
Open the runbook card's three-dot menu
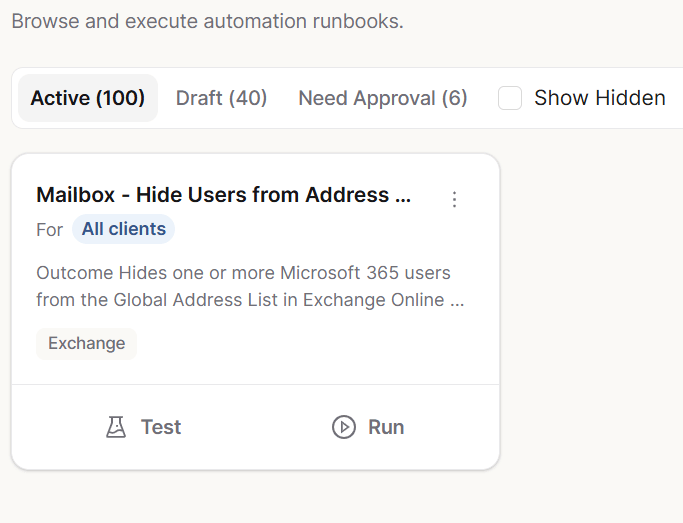[454, 199]
